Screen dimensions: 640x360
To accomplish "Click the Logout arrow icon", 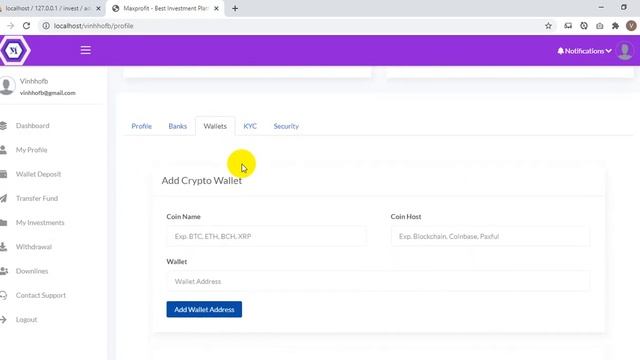I will coord(4,320).
